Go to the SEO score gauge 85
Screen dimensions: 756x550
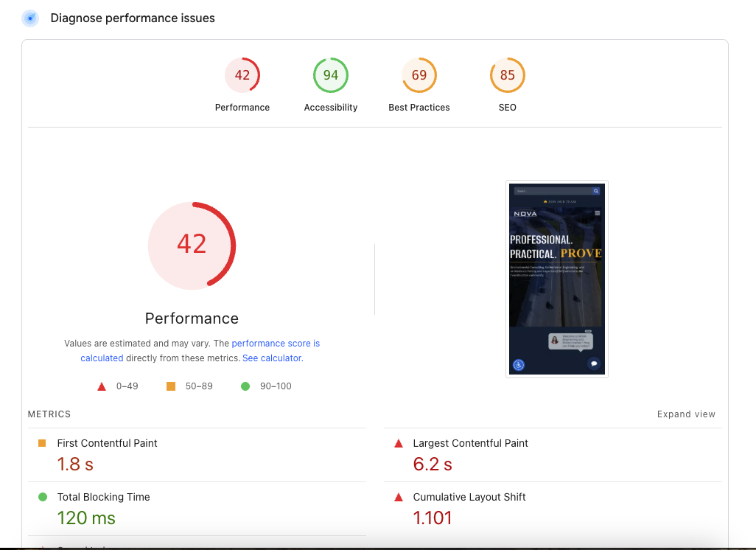coord(508,75)
